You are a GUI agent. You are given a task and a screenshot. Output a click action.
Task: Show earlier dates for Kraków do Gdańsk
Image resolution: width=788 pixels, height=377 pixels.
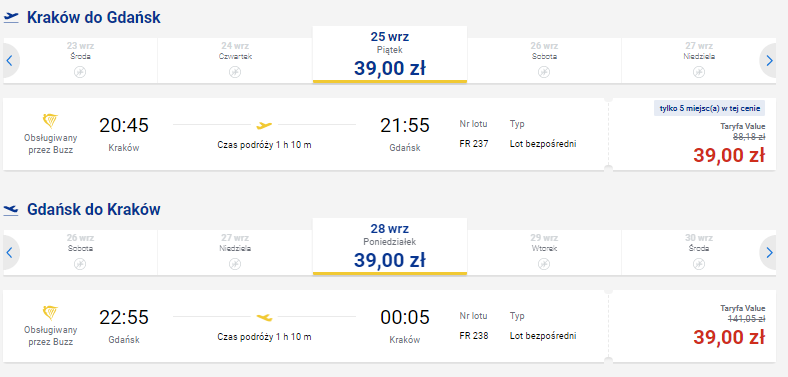pos(10,61)
